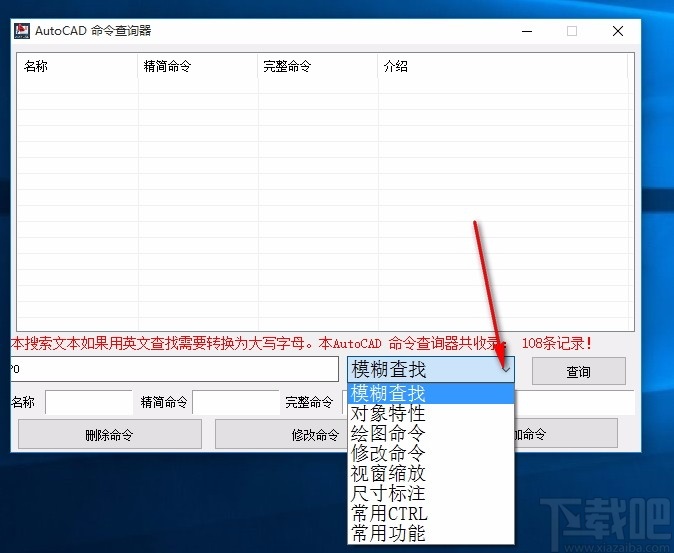Select 修改命令 from dropdown options
The image size is (674, 553).
[x=431, y=453]
